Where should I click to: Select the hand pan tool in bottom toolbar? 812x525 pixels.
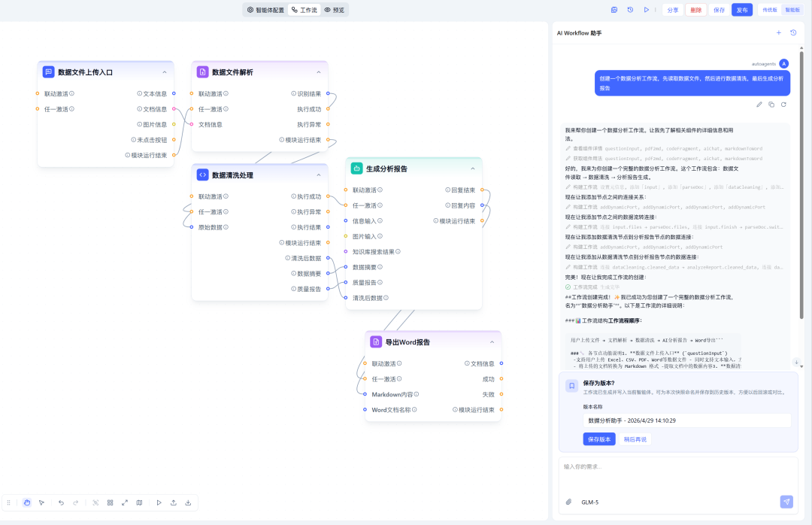click(x=27, y=502)
